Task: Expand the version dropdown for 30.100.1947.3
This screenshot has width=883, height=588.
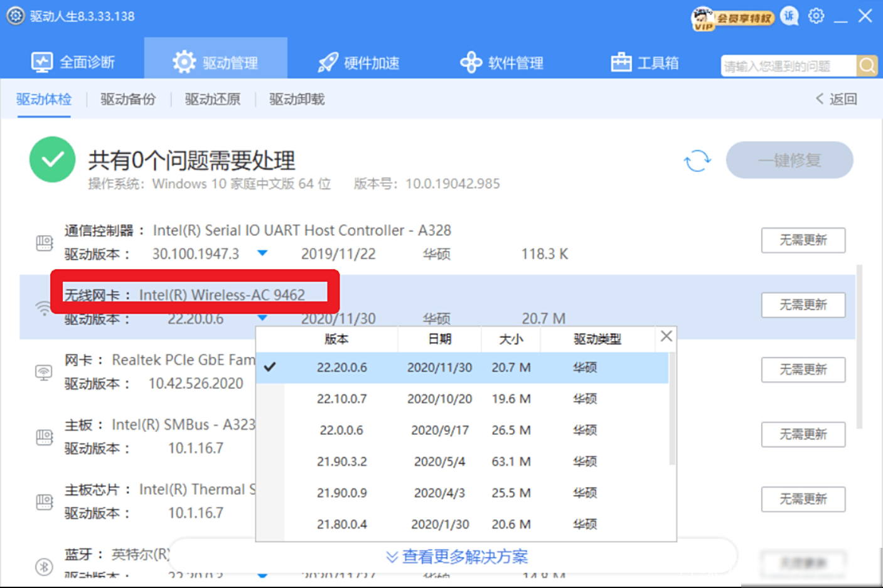Action: [262, 254]
